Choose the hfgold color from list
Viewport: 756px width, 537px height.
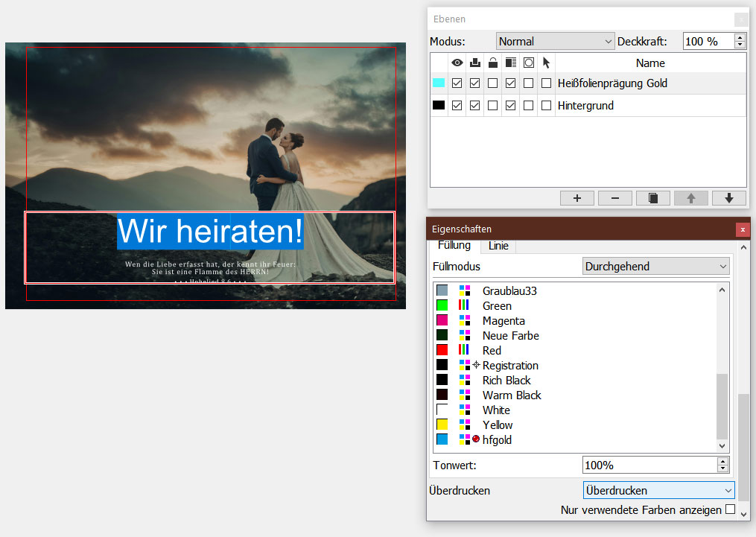coord(497,439)
